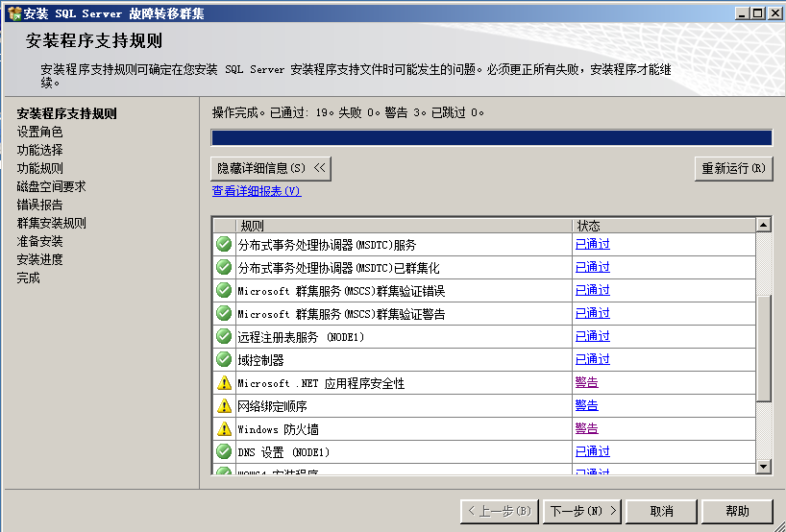Click warning triangle for 网络绑定顺序
This screenshot has width=786, height=532.
click(224, 406)
